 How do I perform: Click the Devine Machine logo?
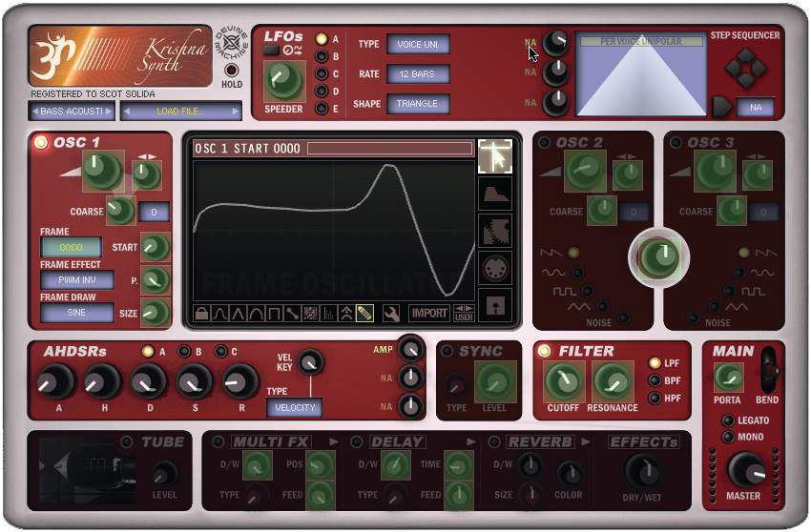click(231, 44)
